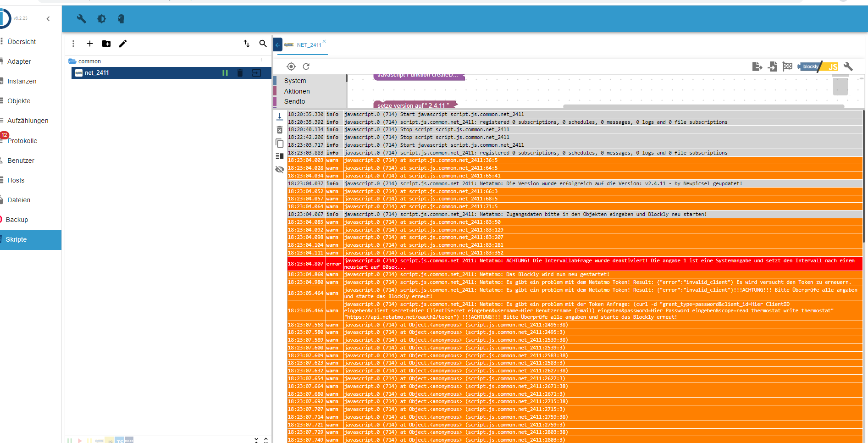The image size is (868, 443).
Task: Collapse the left navigation sidebar
Action: coord(48,19)
